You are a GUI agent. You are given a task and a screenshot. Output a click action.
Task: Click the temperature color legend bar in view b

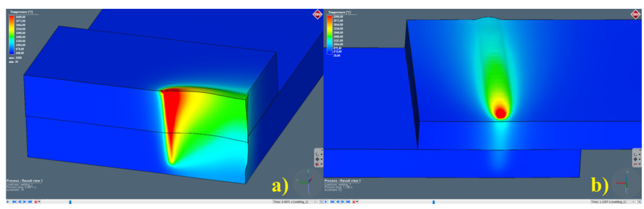point(330,35)
